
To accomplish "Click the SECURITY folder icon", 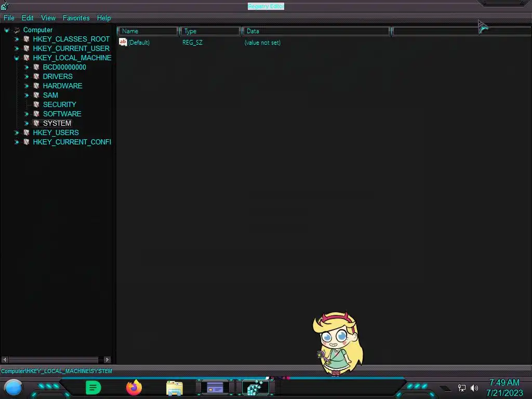I will [36, 104].
